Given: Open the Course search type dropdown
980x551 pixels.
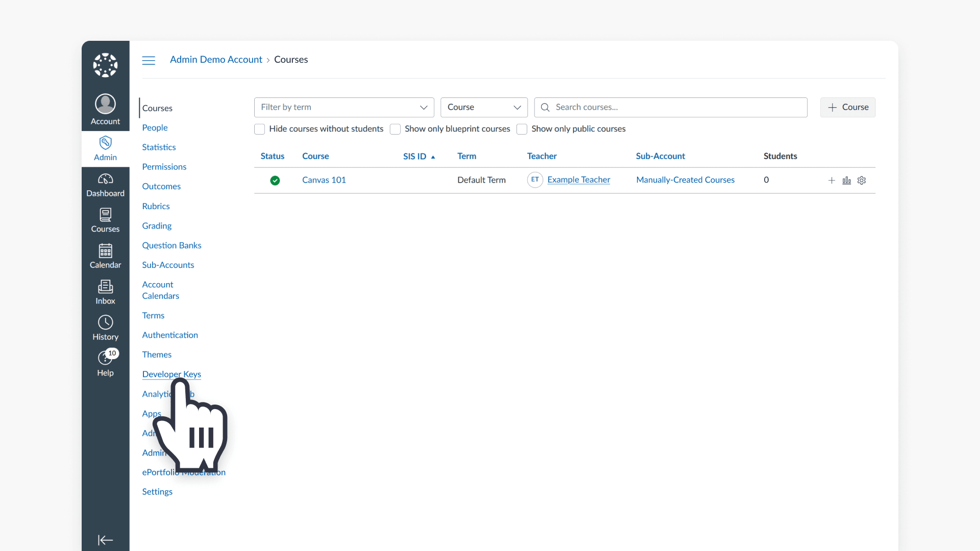Looking at the screenshot, I should (484, 107).
